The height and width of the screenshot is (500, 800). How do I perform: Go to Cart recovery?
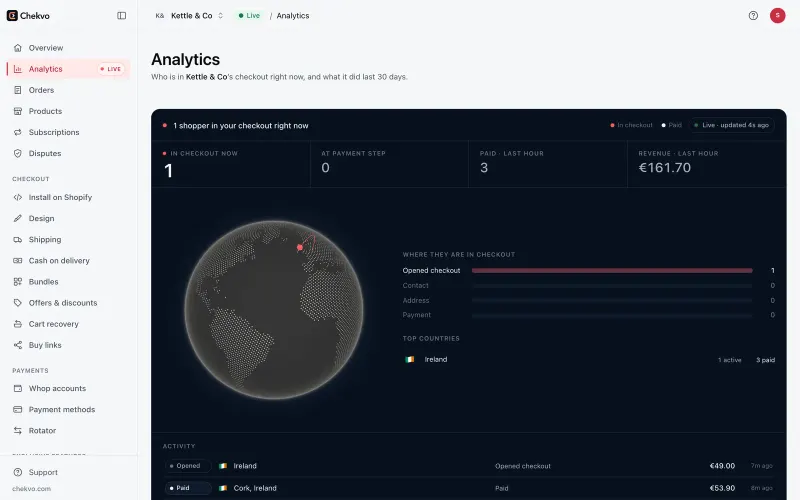[x=68, y=324]
